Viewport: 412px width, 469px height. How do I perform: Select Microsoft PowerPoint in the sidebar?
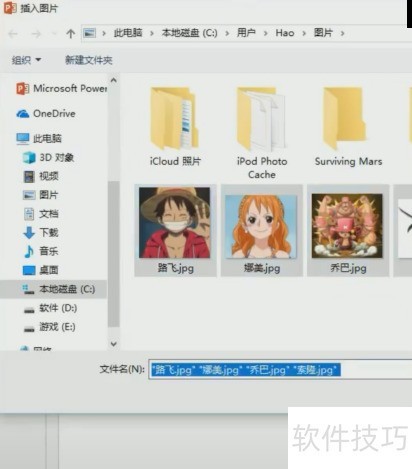point(70,89)
